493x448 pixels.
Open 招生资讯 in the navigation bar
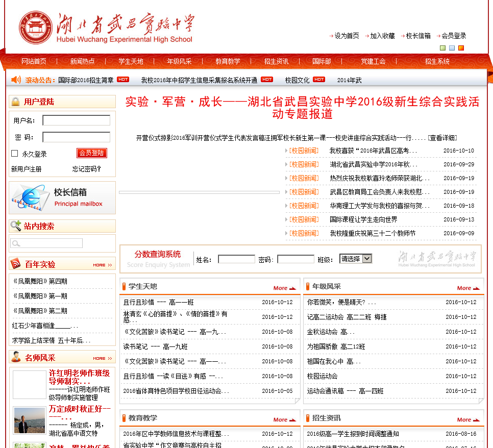tap(276, 61)
